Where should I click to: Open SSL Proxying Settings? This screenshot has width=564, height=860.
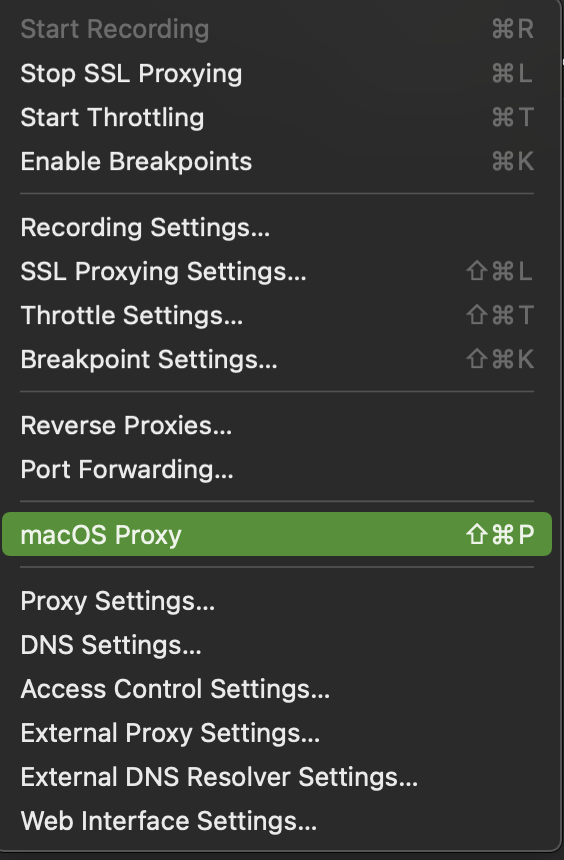(277, 271)
